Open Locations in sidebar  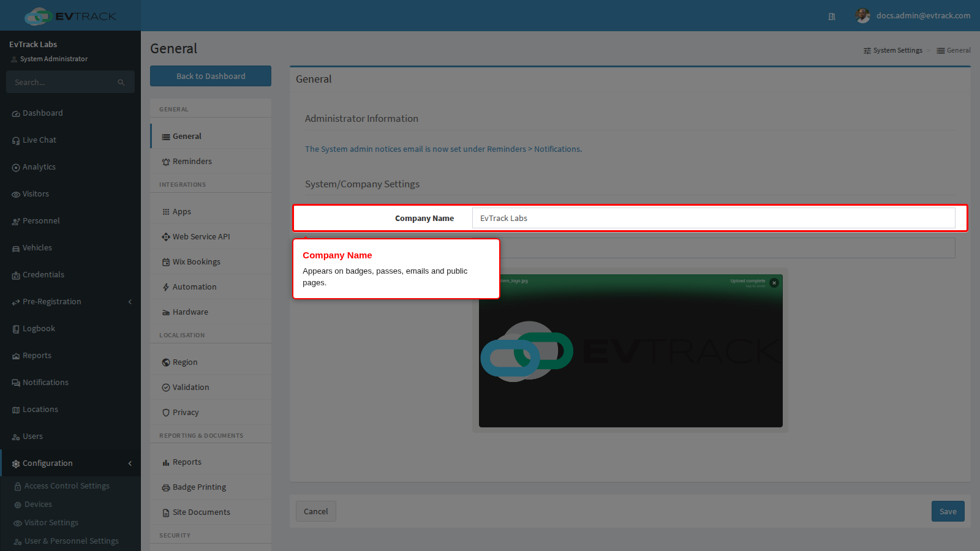[x=70, y=410]
